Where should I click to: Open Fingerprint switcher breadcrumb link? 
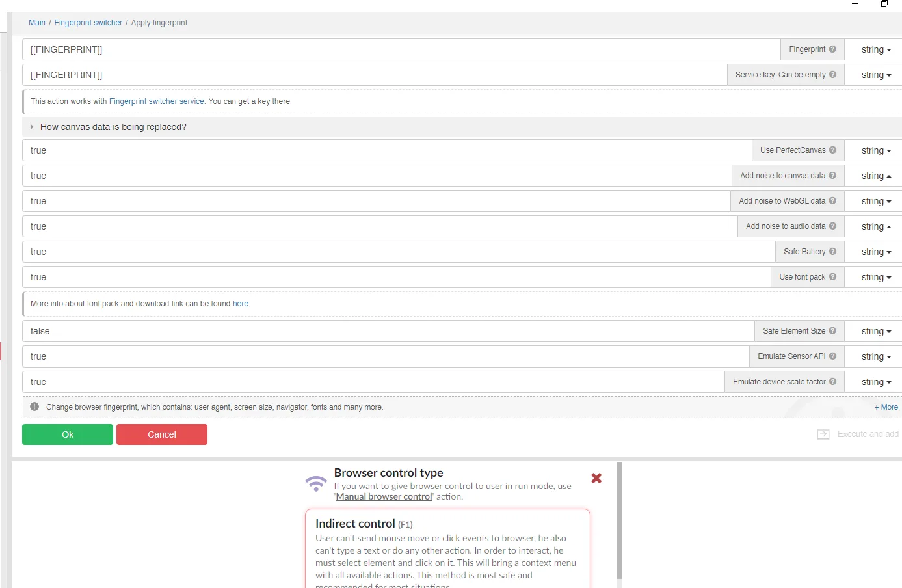pyautogui.click(x=88, y=23)
